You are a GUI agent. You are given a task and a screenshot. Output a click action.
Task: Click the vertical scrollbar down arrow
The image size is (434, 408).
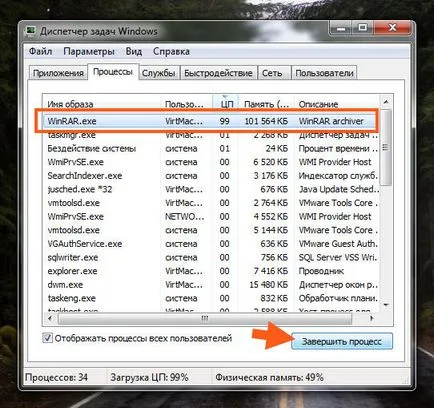coord(386,305)
